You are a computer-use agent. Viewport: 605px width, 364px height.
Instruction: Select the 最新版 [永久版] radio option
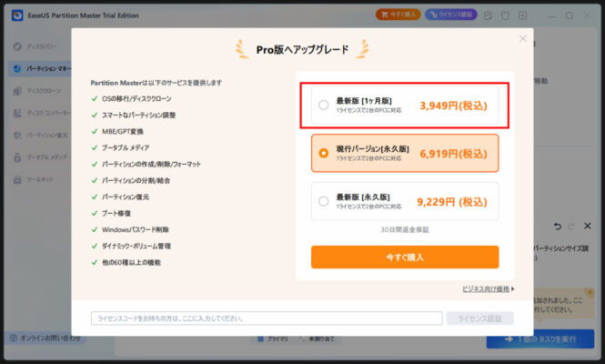tap(323, 201)
